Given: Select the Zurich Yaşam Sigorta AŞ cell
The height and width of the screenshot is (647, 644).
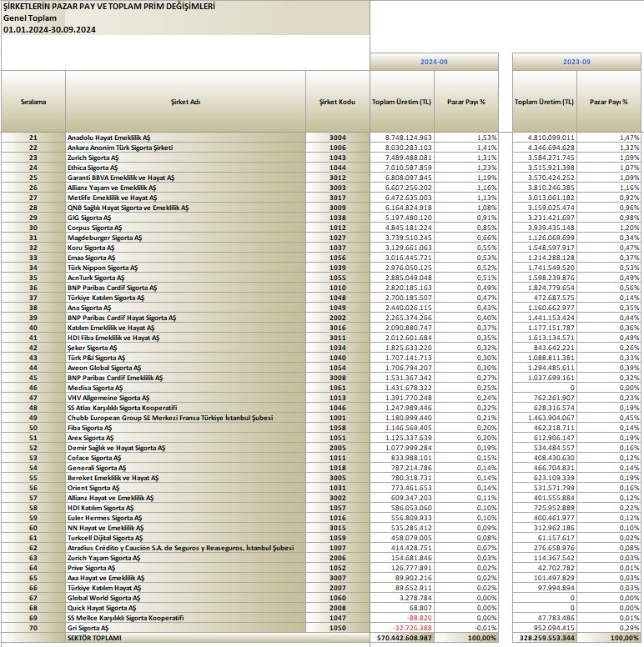Looking at the screenshot, I should (185, 558).
